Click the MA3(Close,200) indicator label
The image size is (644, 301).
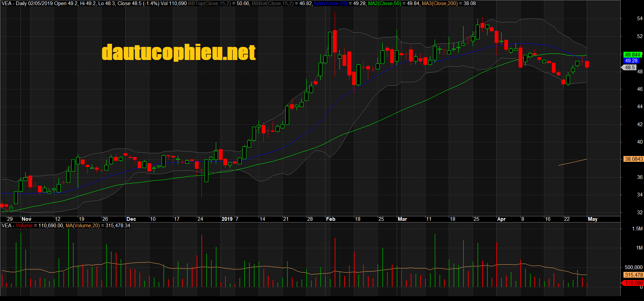[x=439, y=3]
